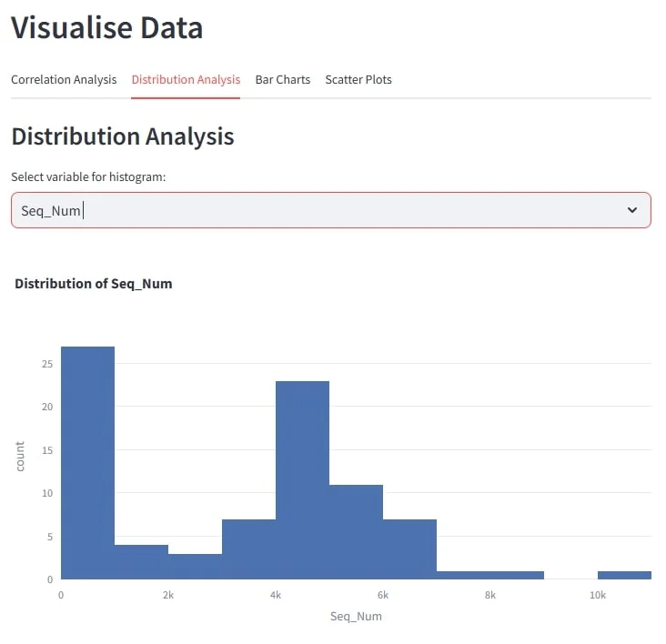666x644 pixels.
Task: Click the "Distribution Analysis" section heading
Action: pyautogui.click(x=122, y=137)
